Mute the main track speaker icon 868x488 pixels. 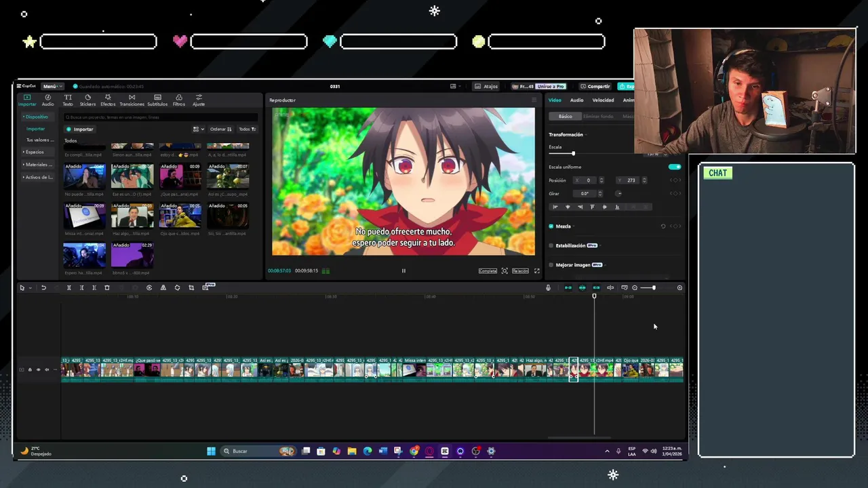coord(46,370)
